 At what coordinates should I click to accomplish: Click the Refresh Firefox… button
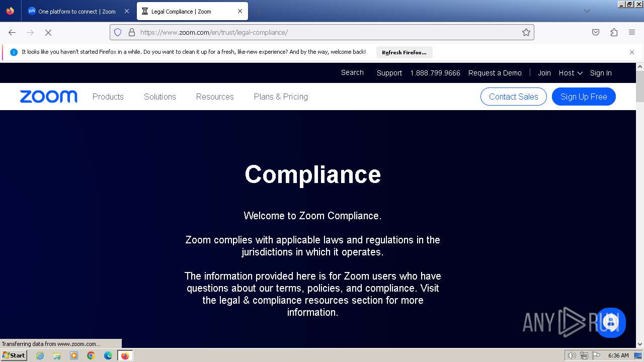coord(404,52)
